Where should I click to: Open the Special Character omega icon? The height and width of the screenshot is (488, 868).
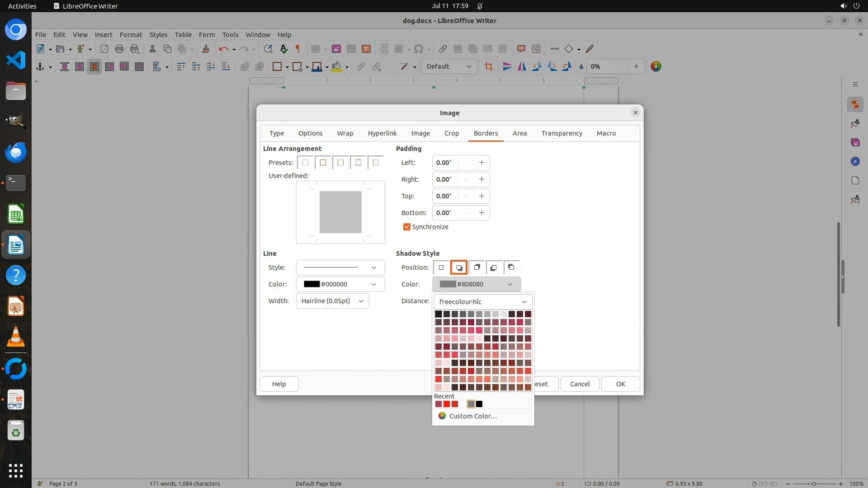coord(419,49)
